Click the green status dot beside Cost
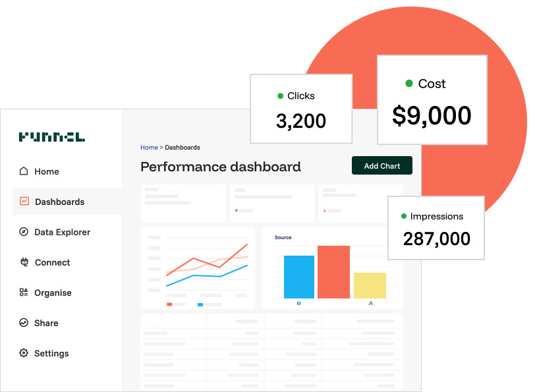 pyautogui.click(x=409, y=83)
